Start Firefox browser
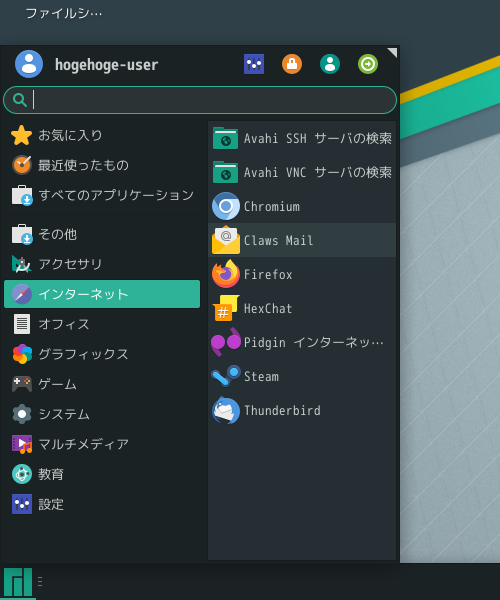Image resolution: width=500 pixels, height=600 pixels. pyautogui.click(x=302, y=274)
